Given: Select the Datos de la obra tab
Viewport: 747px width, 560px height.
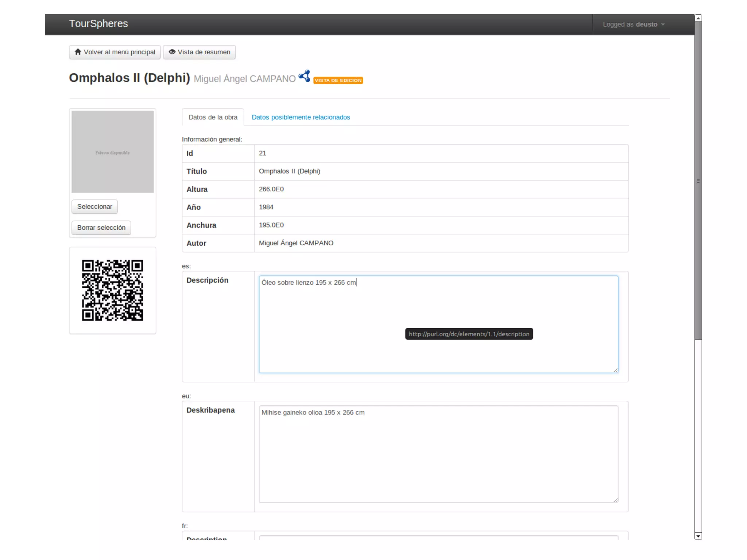Looking at the screenshot, I should [x=213, y=117].
